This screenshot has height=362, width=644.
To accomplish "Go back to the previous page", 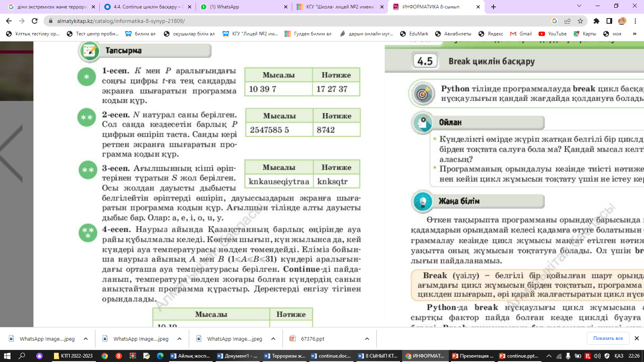I will coord(9,21).
